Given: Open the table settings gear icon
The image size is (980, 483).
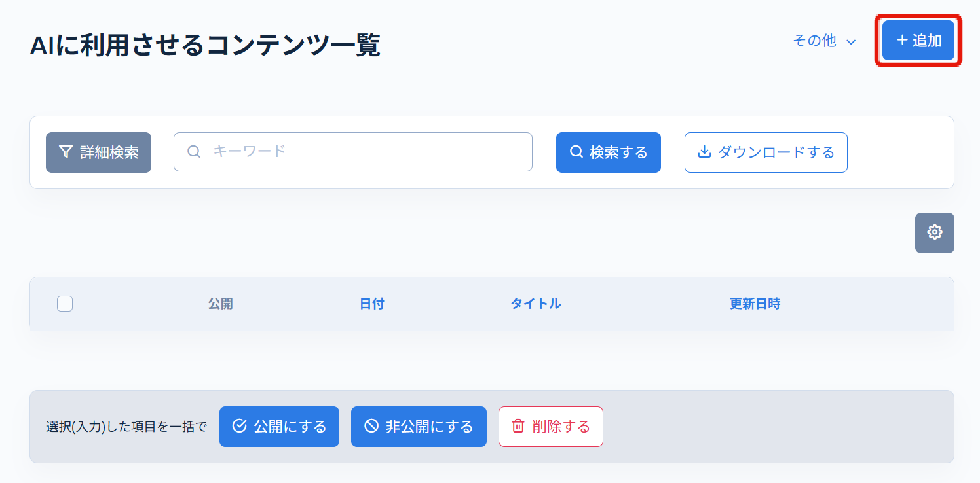Looking at the screenshot, I should tap(934, 232).
